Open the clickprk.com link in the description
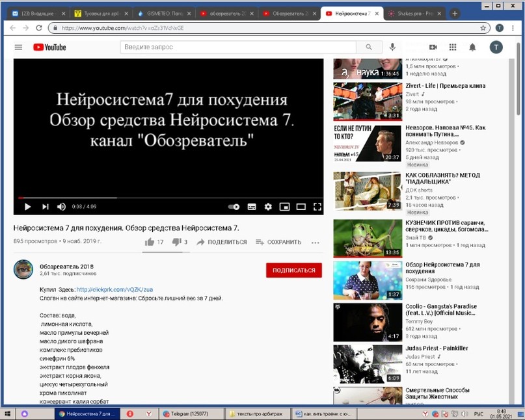525x420 pixels. tap(115, 289)
